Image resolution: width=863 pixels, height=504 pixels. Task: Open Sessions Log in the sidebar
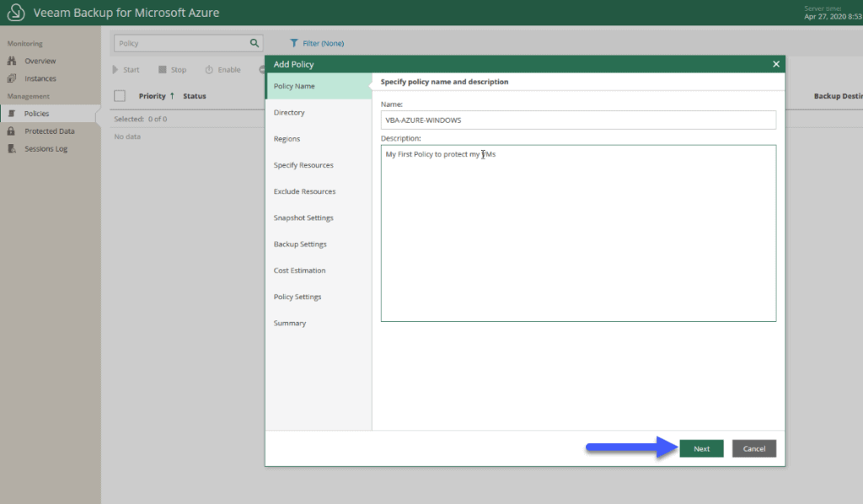point(46,148)
